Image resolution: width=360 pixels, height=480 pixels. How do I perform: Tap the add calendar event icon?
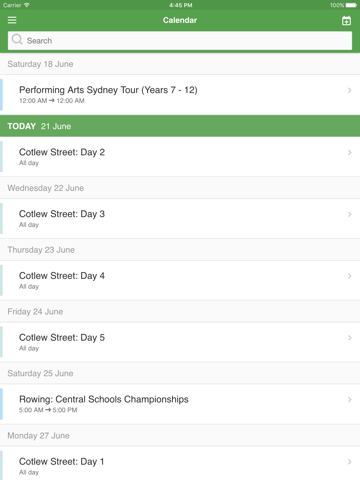[x=346, y=21]
